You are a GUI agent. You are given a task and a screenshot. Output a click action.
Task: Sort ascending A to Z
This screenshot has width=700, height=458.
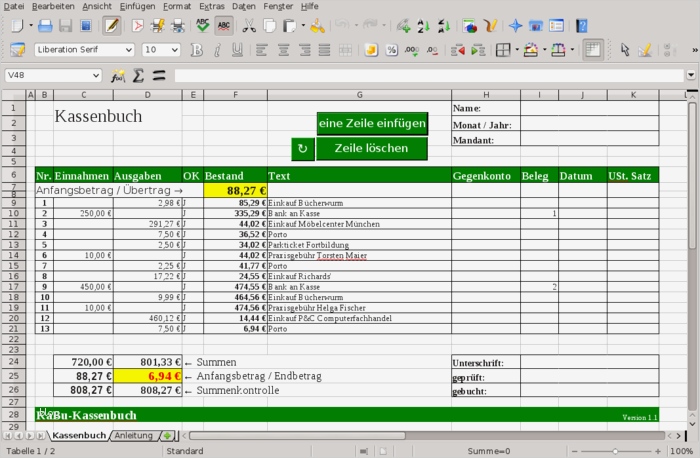[423, 26]
